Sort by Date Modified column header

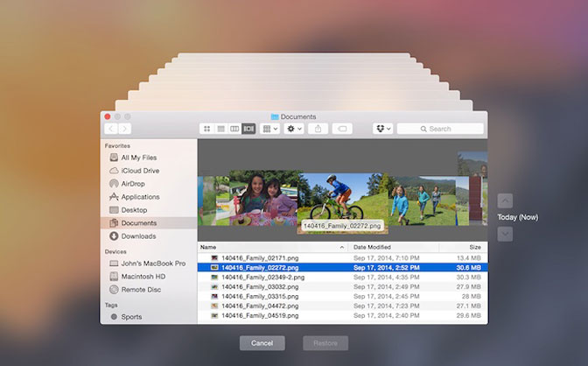click(394, 247)
